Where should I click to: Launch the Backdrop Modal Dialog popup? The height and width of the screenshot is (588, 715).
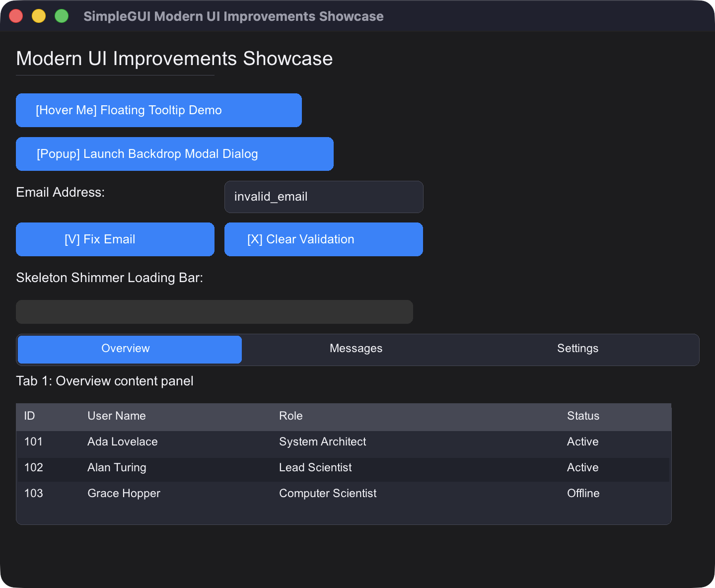click(175, 154)
